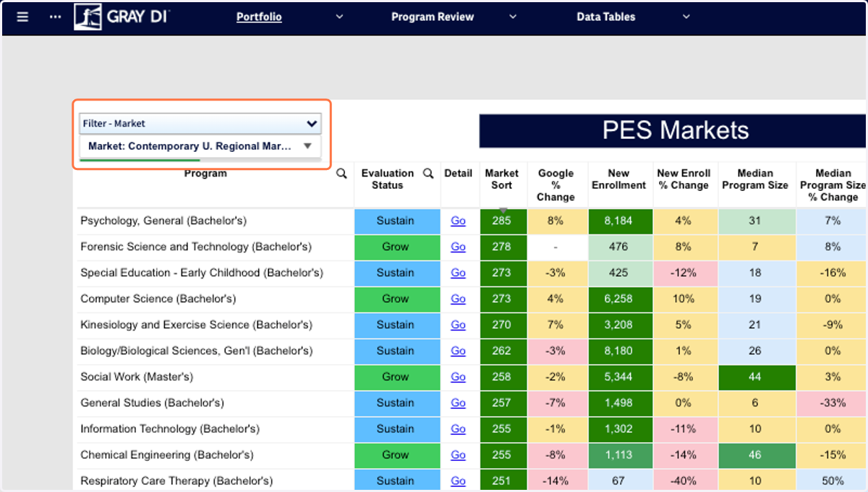Search Evaluation Status column magnifier icon

pyautogui.click(x=428, y=174)
